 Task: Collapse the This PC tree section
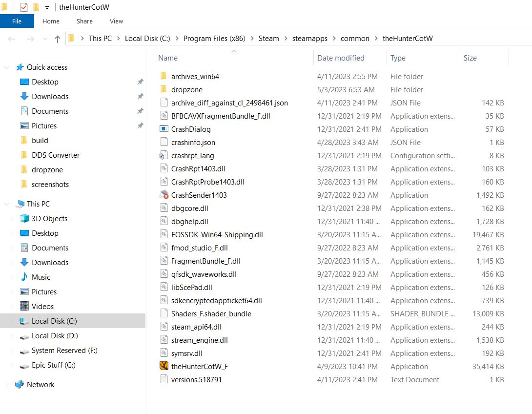(6, 204)
